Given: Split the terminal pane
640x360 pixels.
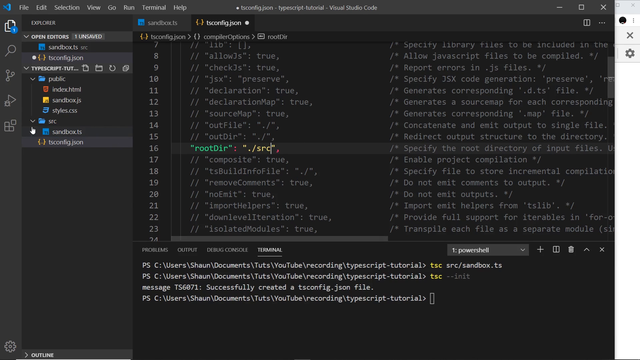Looking at the screenshot, I should 556,249.
